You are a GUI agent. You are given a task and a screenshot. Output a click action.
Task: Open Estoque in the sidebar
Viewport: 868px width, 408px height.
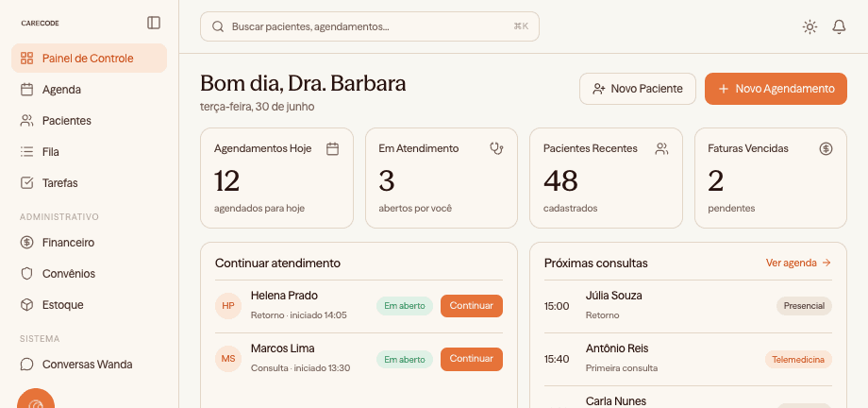tap(89, 304)
